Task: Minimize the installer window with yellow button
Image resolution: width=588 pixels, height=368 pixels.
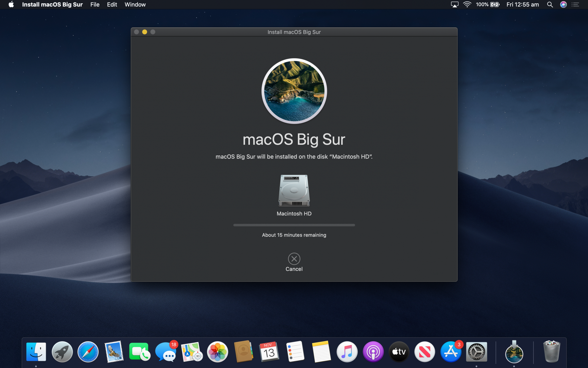Action: [145, 32]
